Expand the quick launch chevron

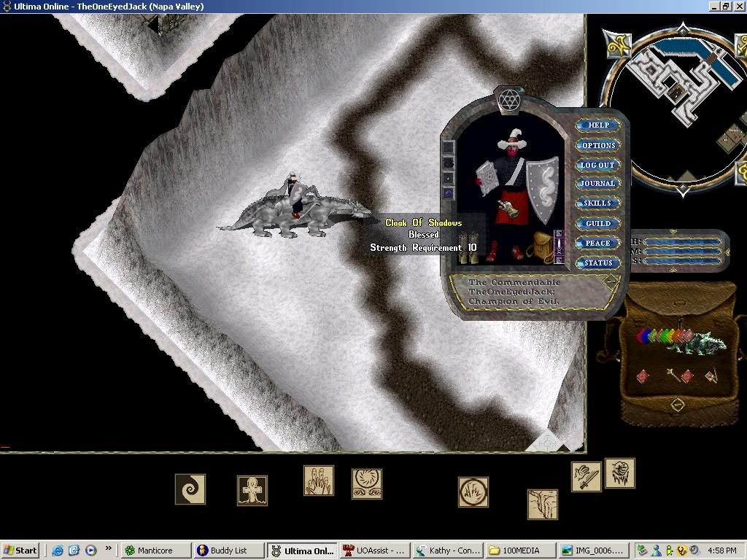[x=108, y=548]
